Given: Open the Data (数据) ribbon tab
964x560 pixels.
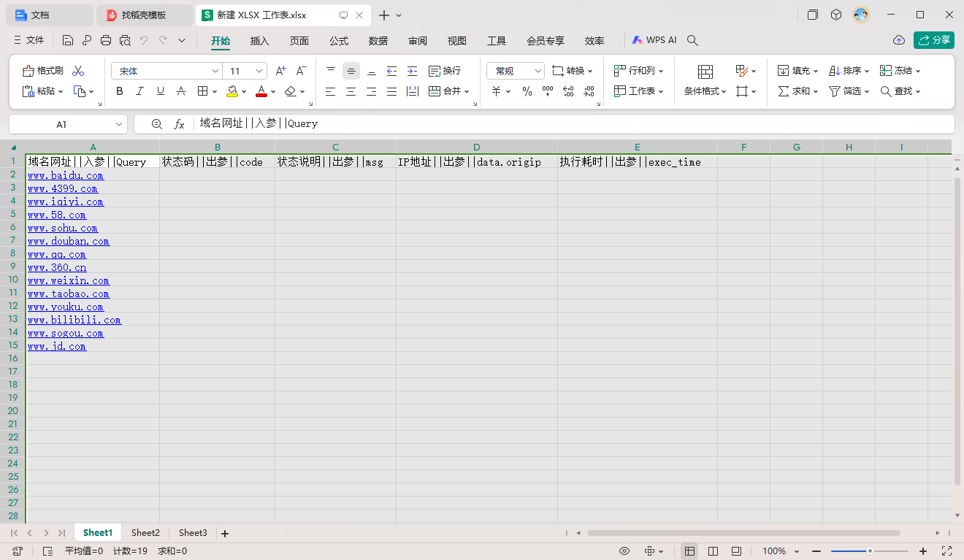Looking at the screenshot, I should tap(378, 41).
